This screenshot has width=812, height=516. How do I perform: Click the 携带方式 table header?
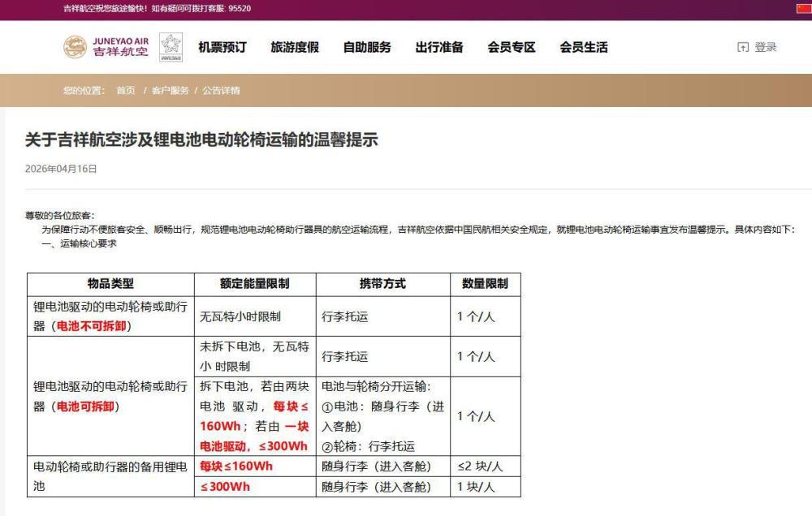click(382, 284)
